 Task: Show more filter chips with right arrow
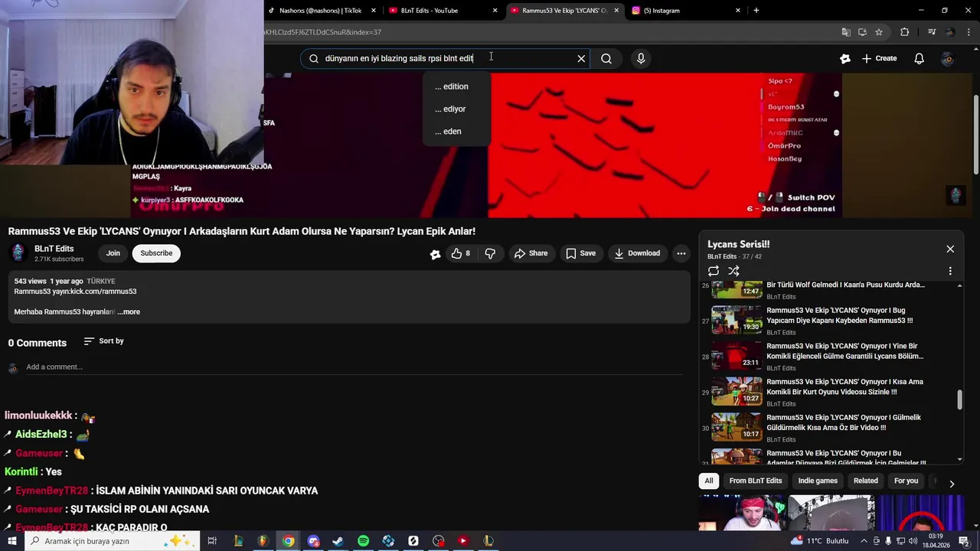coord(952,484)
